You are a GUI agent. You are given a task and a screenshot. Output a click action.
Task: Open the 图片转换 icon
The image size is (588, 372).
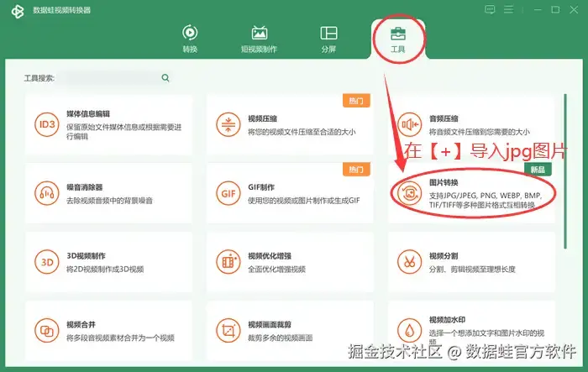410,193
